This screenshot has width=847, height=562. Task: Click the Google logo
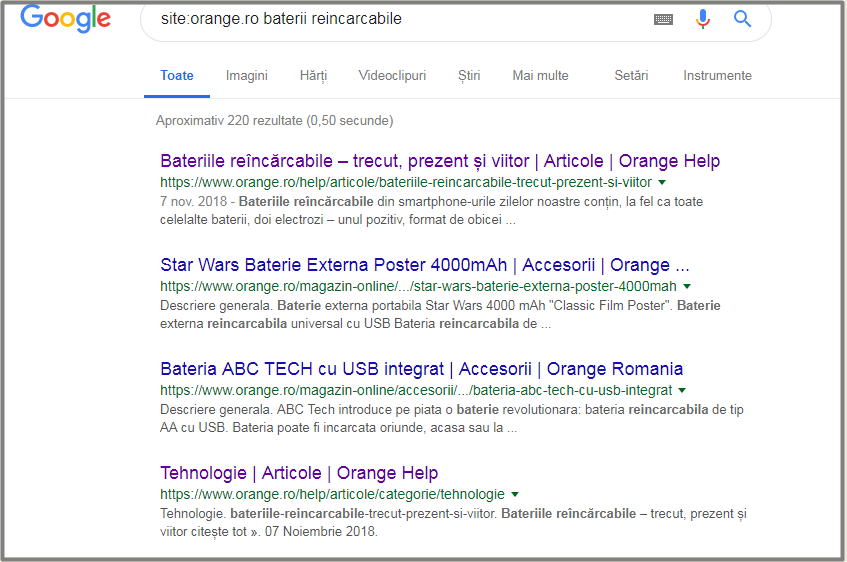[65, 20]
